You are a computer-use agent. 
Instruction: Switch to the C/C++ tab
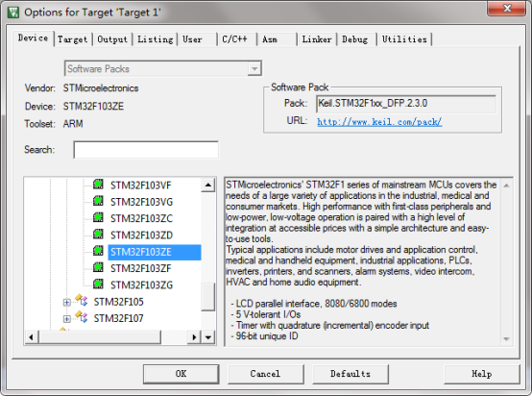(236, 39)
